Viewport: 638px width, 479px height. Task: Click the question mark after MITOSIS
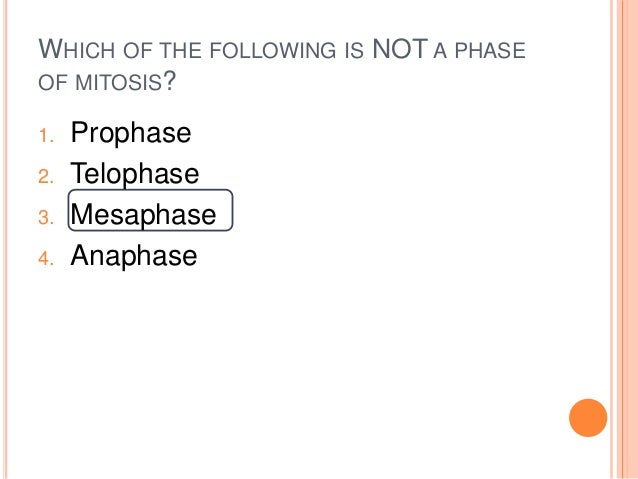(x=169, y=81)
